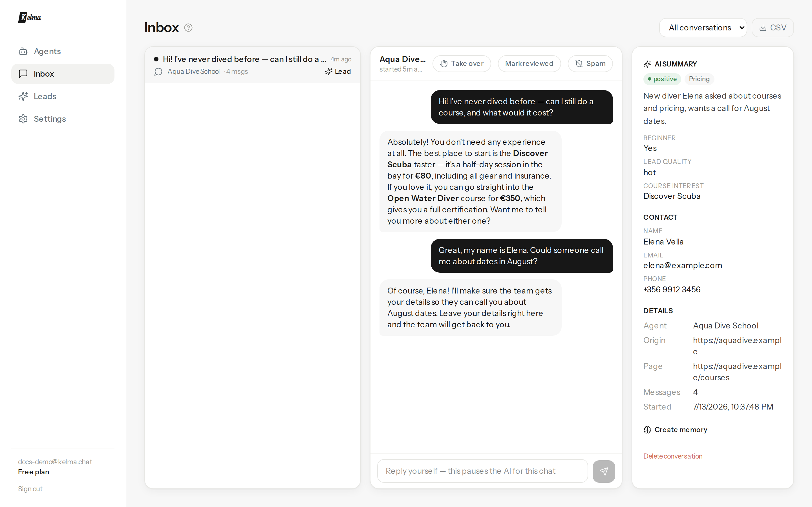The height and width of the screenshot is (507, 812).
Task: Click the brain icon next to Create memory
Action: coord(647,430)
